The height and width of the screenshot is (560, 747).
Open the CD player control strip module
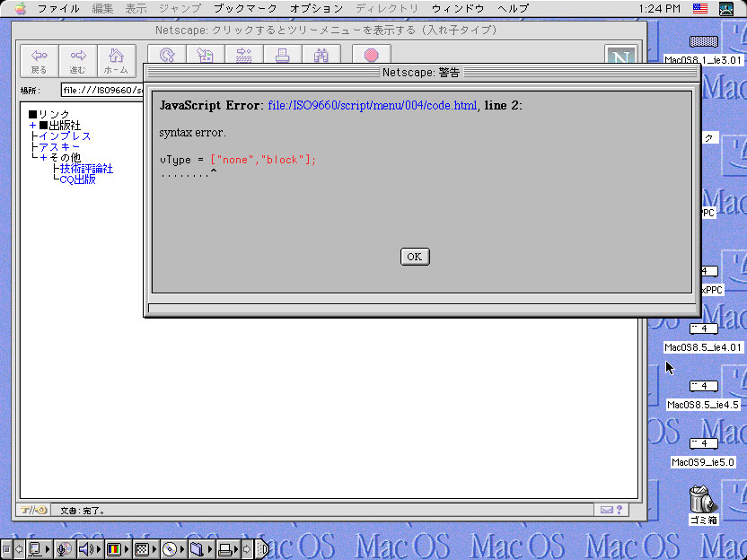coord(173,549)
